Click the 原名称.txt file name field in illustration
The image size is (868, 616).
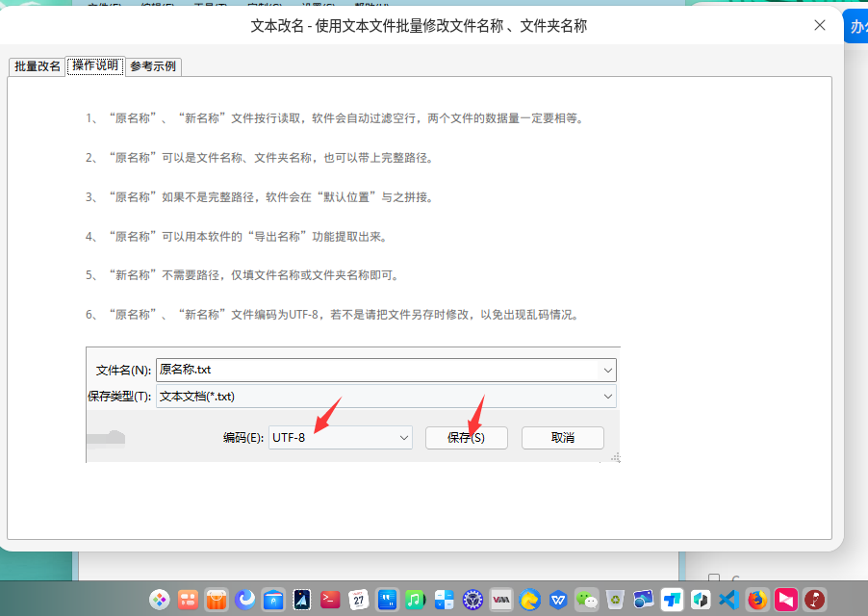[386, 370]
